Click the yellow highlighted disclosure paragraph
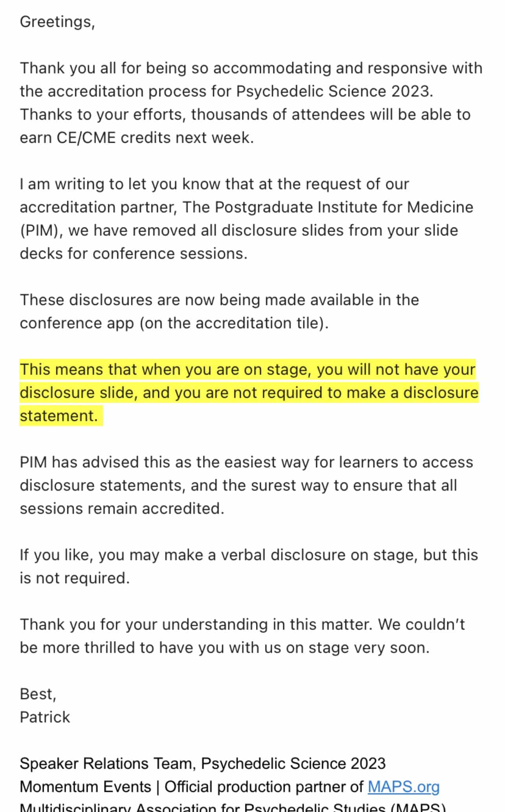Viewport: 505px width, 812px height. point(249,393)
